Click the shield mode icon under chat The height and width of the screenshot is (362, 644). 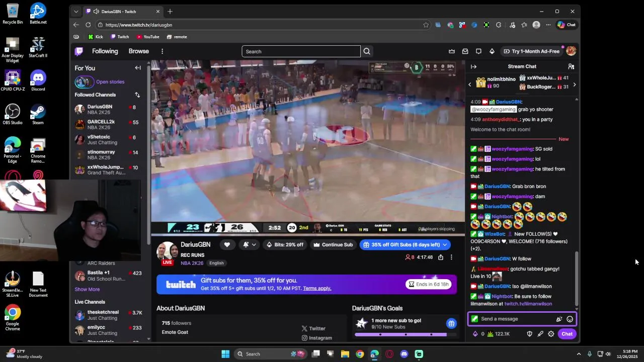[529, 334]
